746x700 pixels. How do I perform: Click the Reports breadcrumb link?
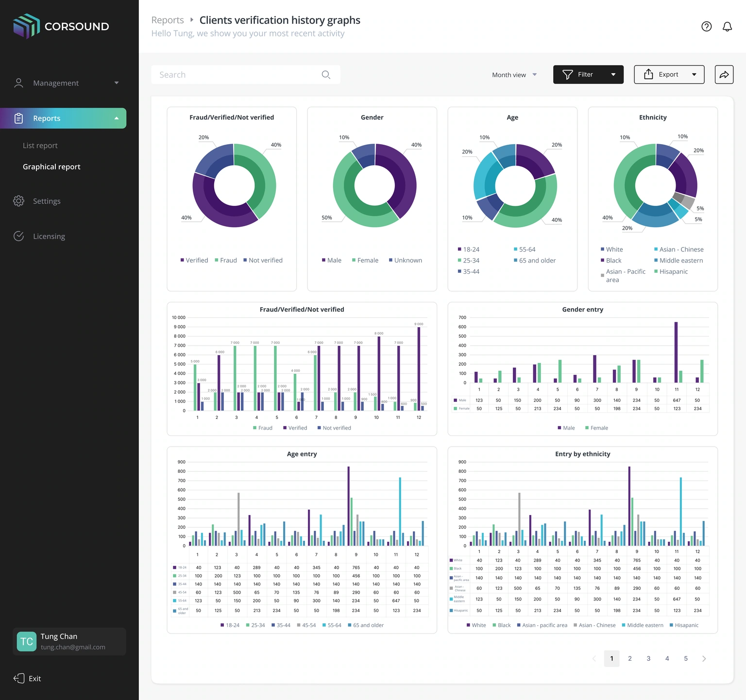point(168,20)
